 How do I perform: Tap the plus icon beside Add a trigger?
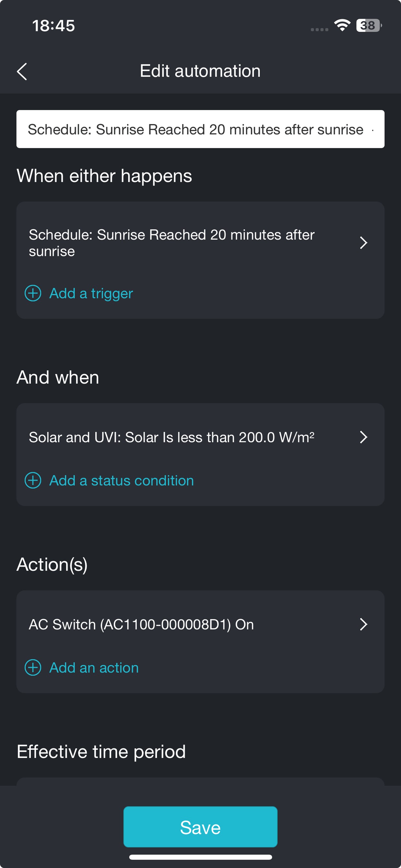point(33,293)
